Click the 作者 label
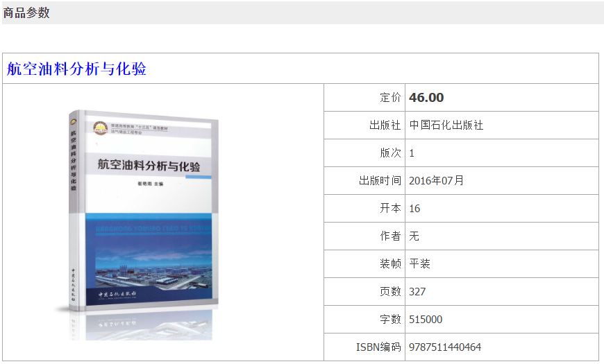Screen dimensions: 604x364 pyautogui.click(x=390, y=236)
